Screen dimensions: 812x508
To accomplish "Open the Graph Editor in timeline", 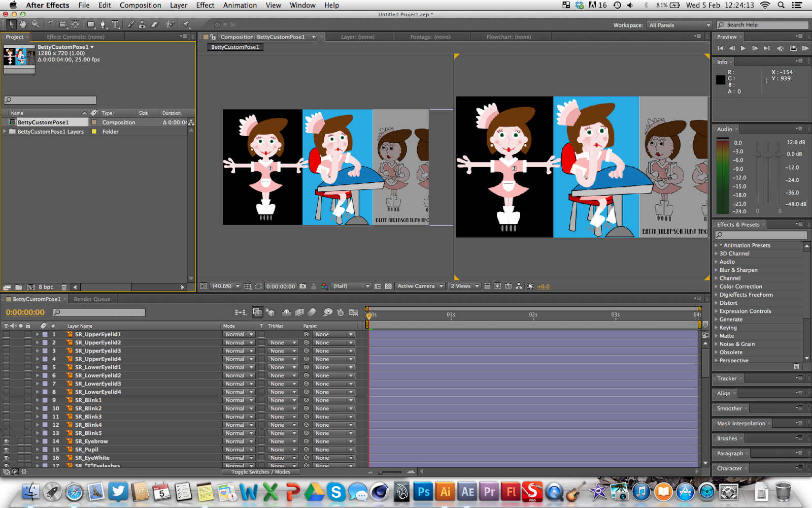I will click(354, 312).
